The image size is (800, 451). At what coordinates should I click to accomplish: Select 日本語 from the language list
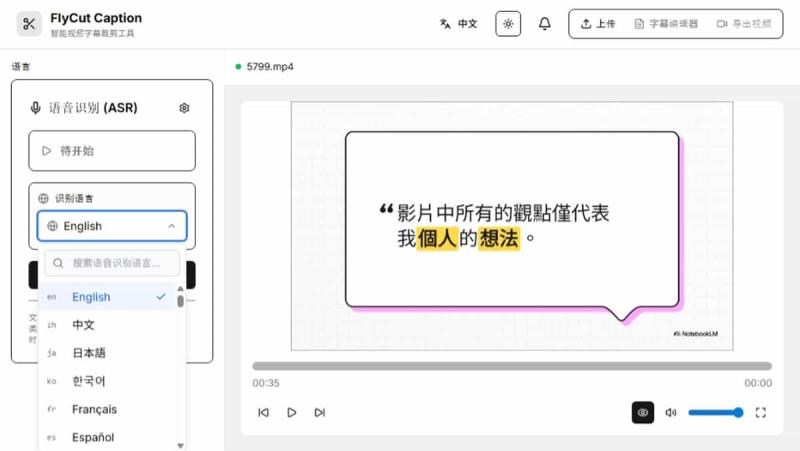(x=89, y=353)
